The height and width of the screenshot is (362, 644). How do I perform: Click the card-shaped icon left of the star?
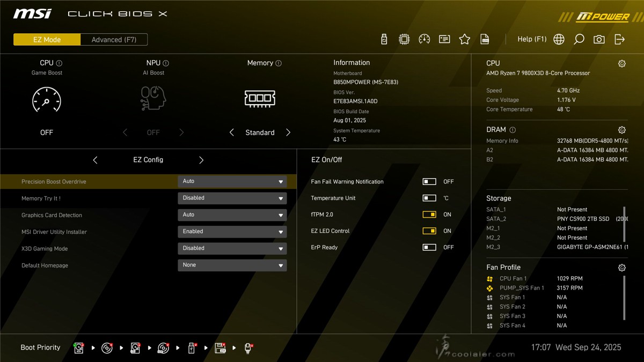point(444,39)
